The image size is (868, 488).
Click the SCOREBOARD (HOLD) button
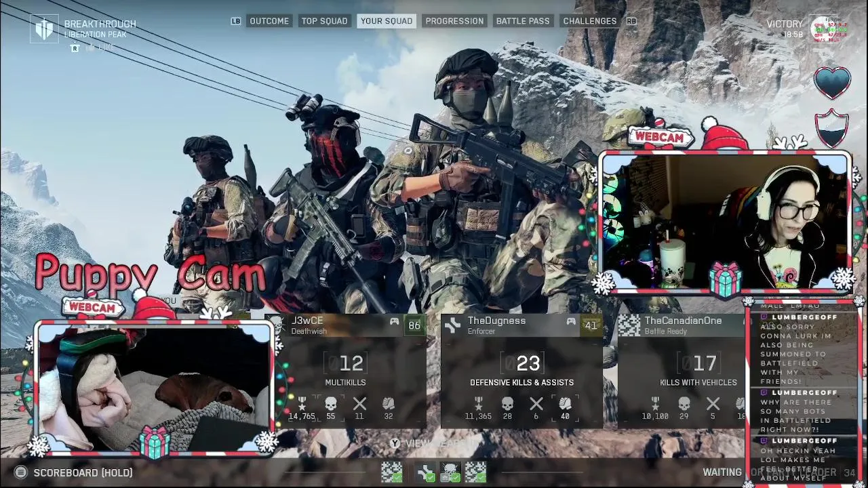[83, 472]
